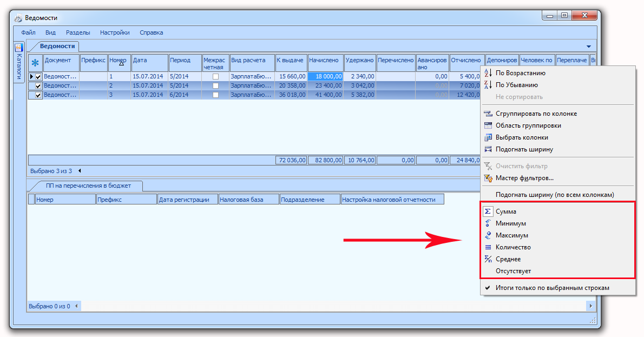Click arrow next to Выбрано 0 из 0

tap(76, 306)
